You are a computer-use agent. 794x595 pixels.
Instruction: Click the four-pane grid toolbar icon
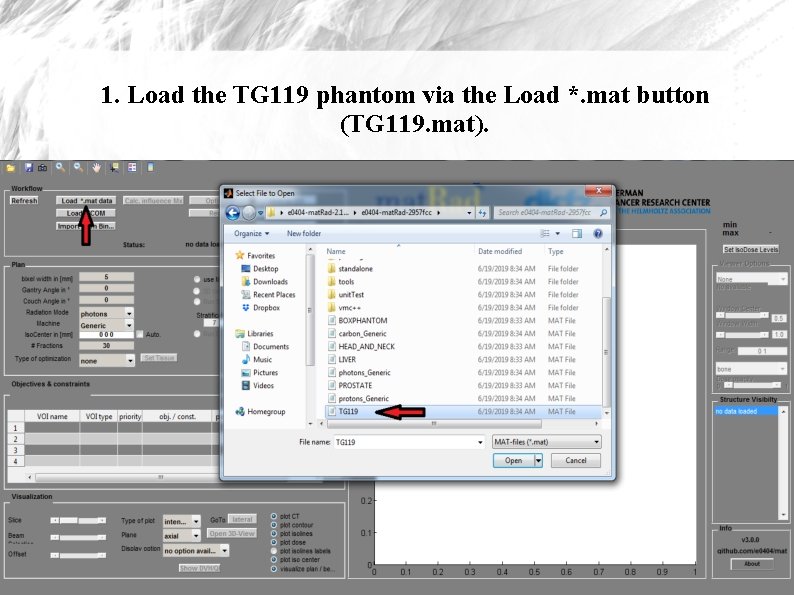pyautogui.click(x=132, y=167)
